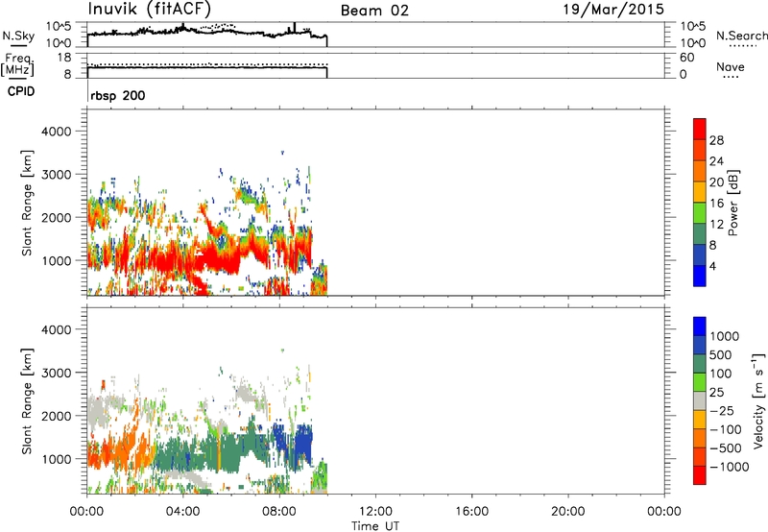Click the '100' tick on the velocity colorbar
Image resolution: width=768 pixels, height=532 pixels.
[x=721, y=374]
